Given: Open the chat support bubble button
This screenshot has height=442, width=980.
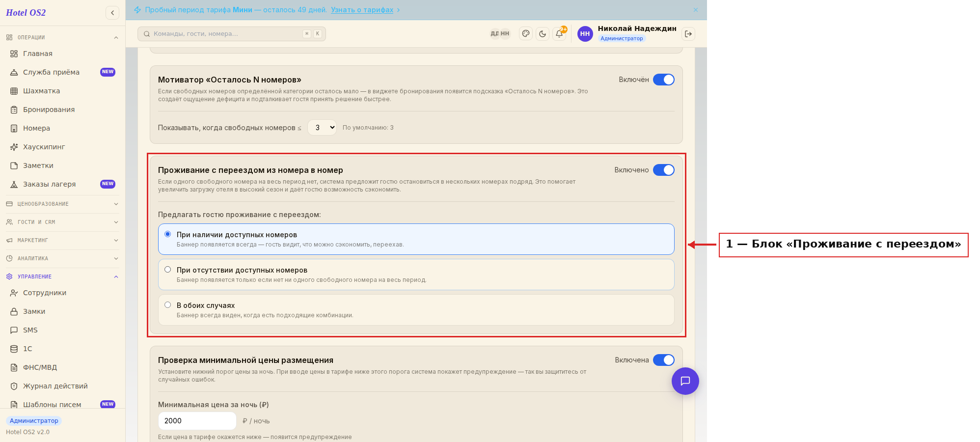Looking at the screenshot, I should (x=685, y=381).
